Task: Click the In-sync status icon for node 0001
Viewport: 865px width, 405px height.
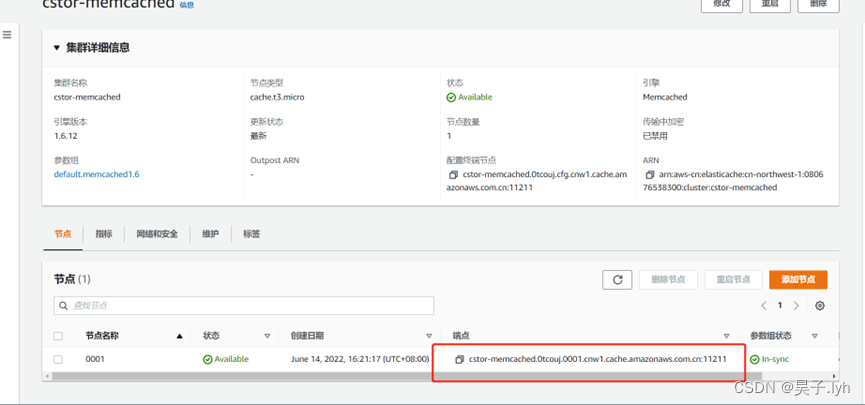Action: pos(755,359)
